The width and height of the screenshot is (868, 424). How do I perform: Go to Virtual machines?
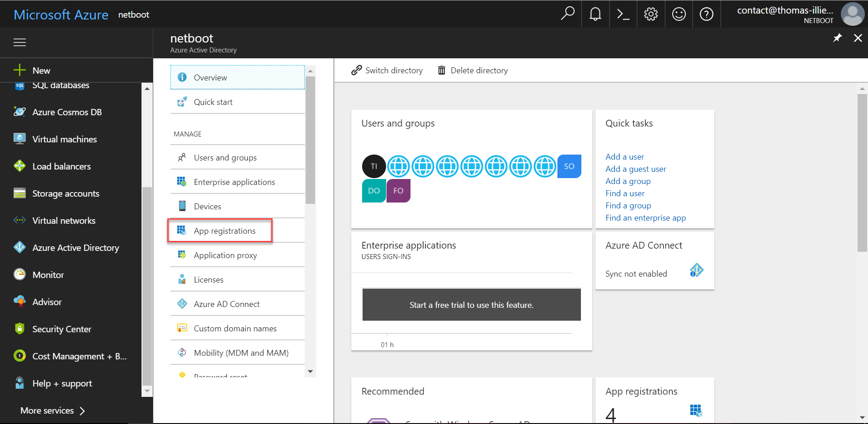tap(65, 139)
